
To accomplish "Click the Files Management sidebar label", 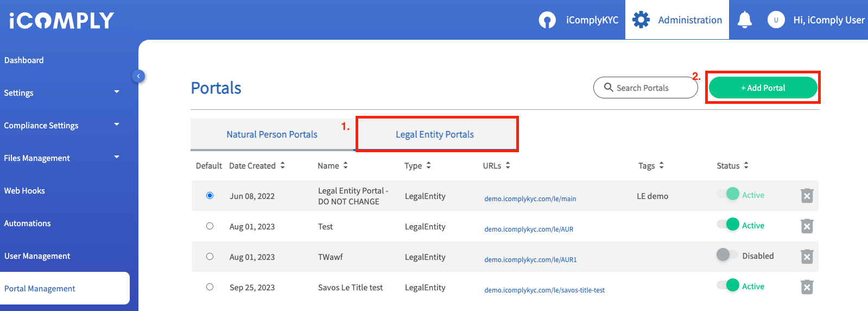I will pos(37,158).
